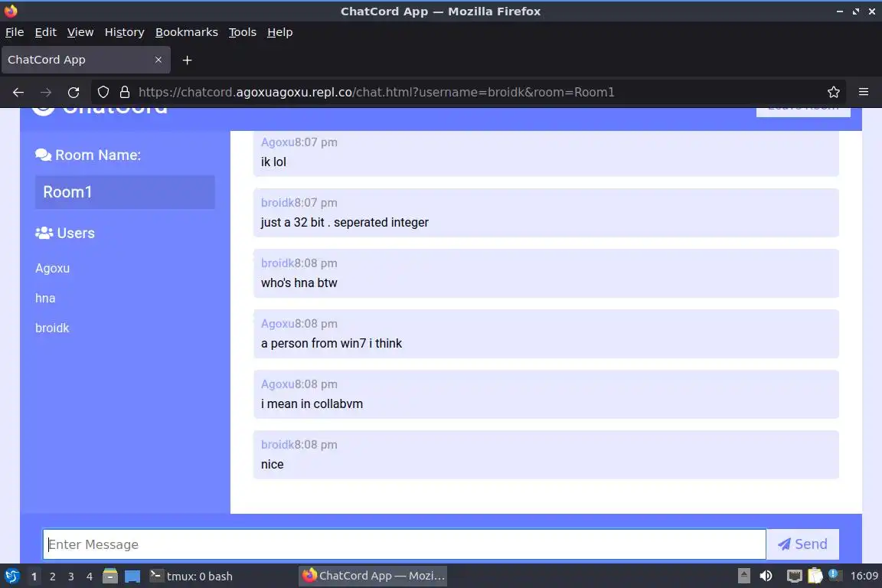Open the Bookmarks menu
This screenshot has height=588, width=882.
(186, 32)
